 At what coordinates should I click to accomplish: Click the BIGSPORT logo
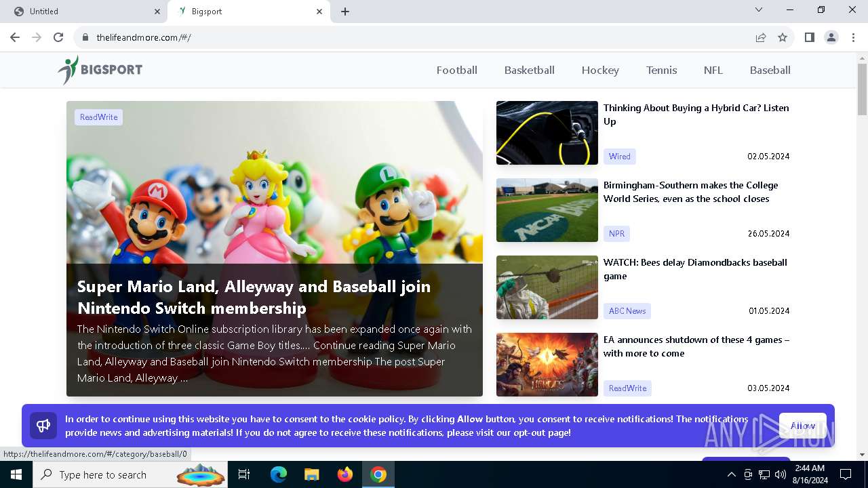pos(100,70)
